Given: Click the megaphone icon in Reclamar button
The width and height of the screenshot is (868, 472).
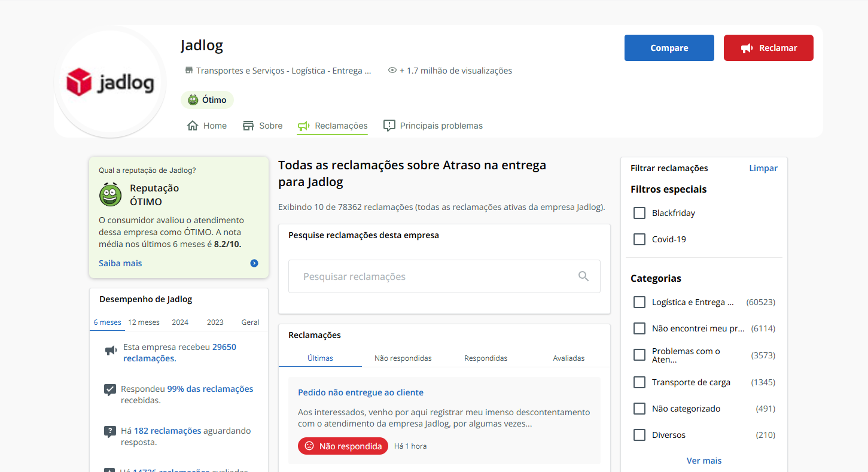Looking at the screenshot, I should (x=747, y=48).
